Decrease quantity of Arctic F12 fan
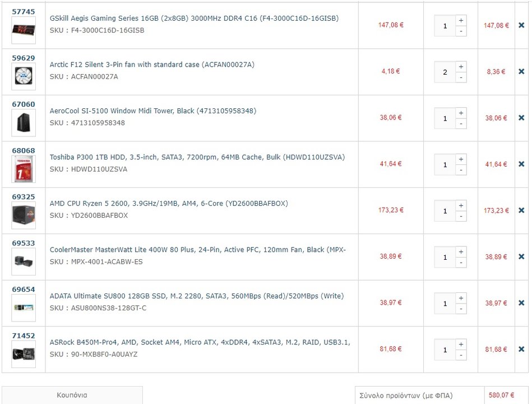The width and height of the screenshot is (532, 404). (x=461, y=77)
